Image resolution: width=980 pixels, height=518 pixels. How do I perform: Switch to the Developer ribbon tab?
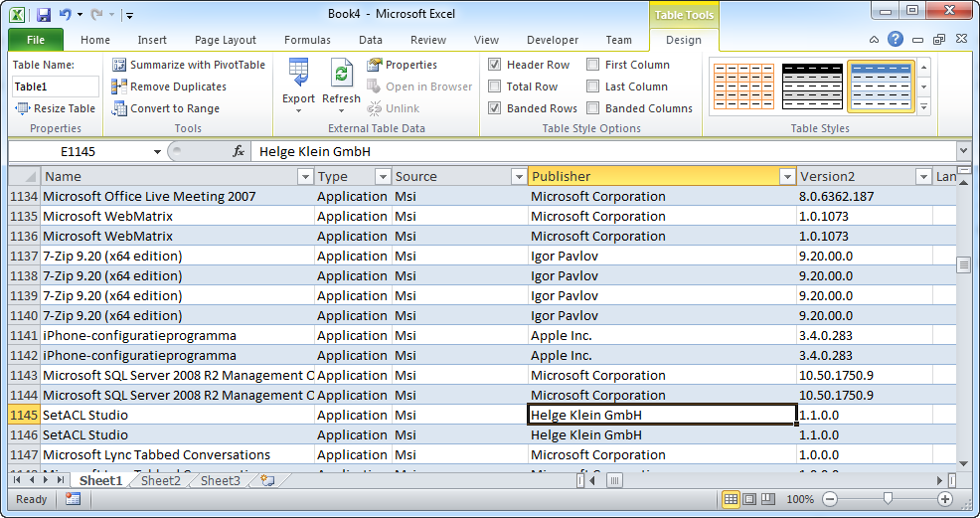pos(553,40)
